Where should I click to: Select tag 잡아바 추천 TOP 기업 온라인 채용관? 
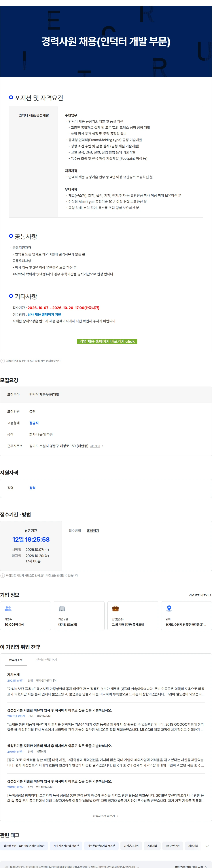[x=24, y=846]
